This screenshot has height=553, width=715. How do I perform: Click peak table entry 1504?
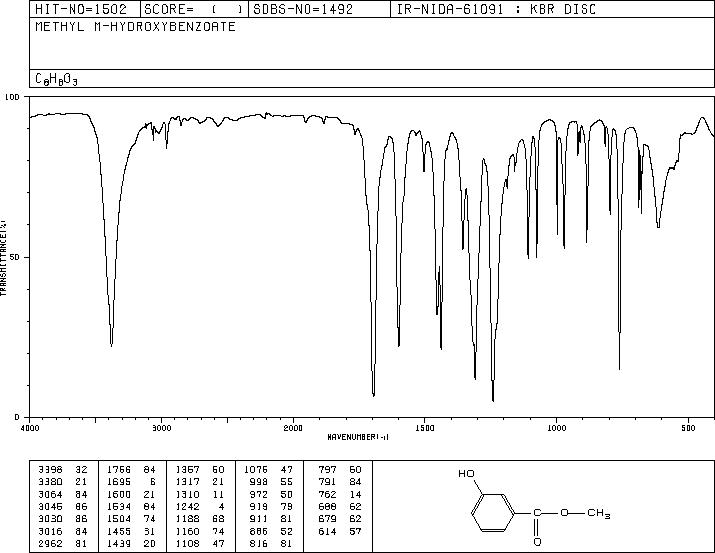point(131,519)
